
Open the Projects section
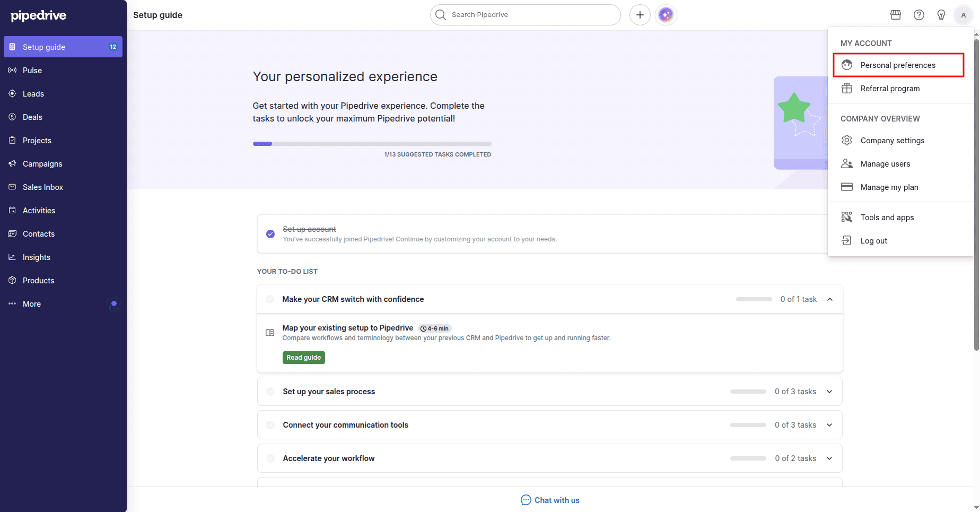coord(63,140)
